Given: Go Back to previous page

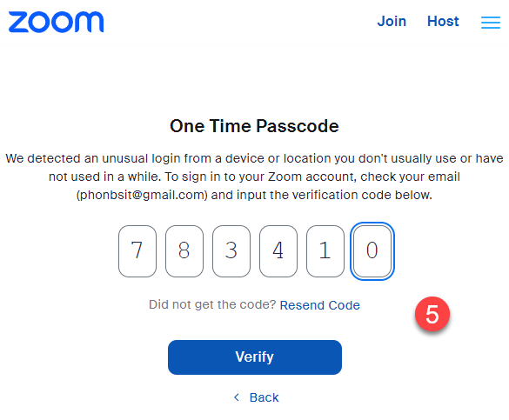Looking at the screenshot, I should tap(264, 397).
